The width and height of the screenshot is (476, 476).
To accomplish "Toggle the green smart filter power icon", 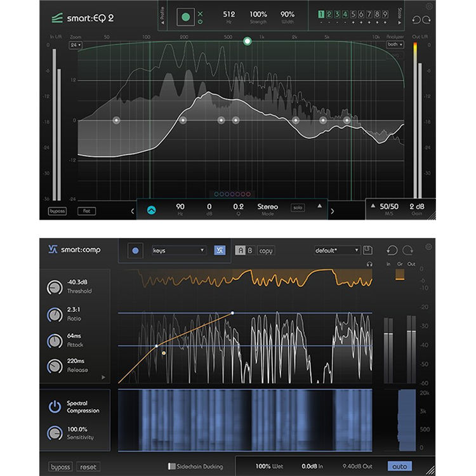I will 200,22.
